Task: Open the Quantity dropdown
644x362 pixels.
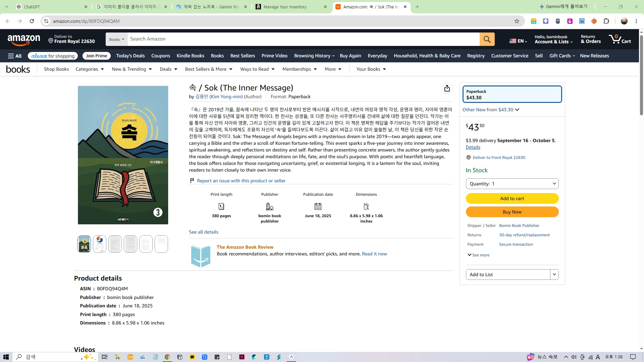Action: pos(512,184)
